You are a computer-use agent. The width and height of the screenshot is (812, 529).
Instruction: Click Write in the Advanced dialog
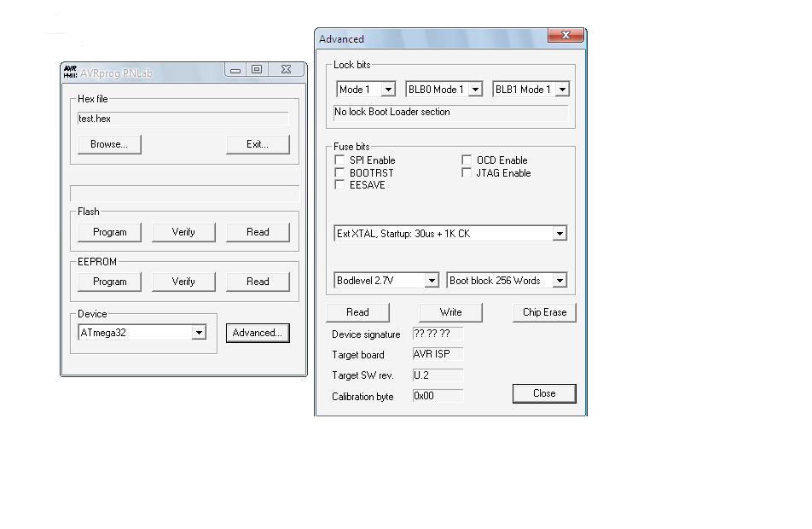[x=450, y=312]
